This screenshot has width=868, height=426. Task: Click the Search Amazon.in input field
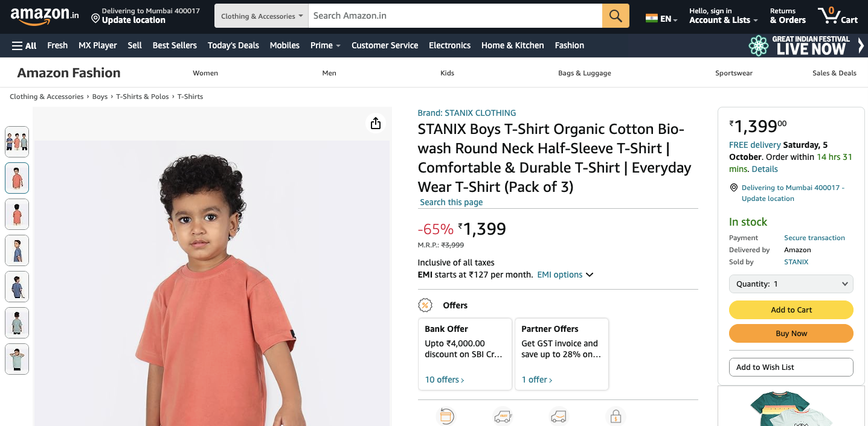coord(455,16)
